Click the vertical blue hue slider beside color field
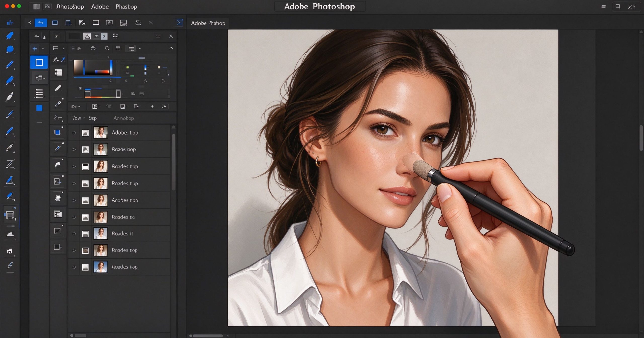Screen dimensions: 644x338 click(x=111, y=67)
